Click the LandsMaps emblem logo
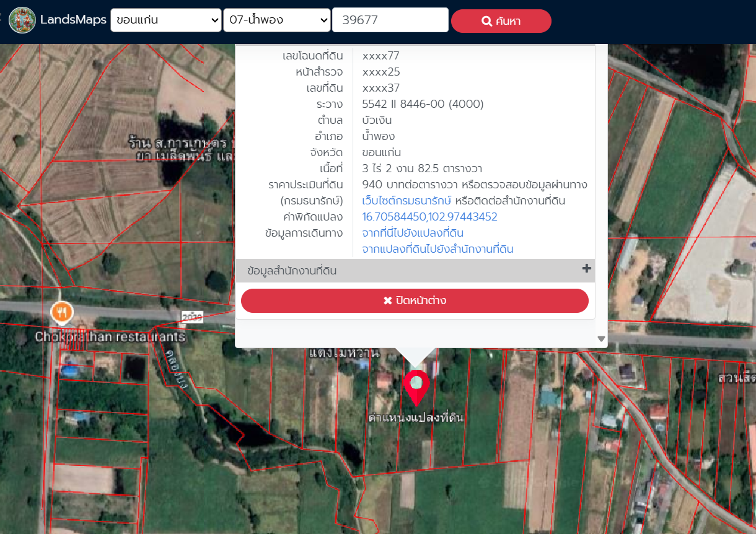 point(22,20)
